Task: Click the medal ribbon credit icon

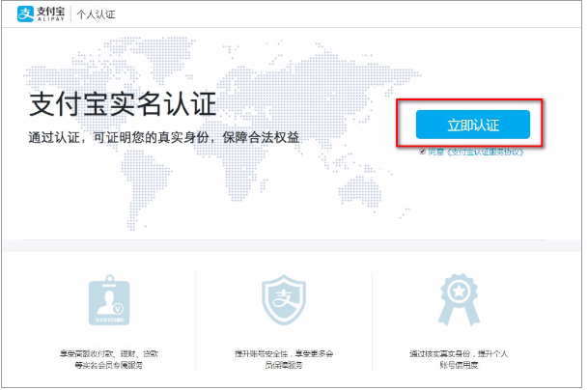Action: [459, 298]
